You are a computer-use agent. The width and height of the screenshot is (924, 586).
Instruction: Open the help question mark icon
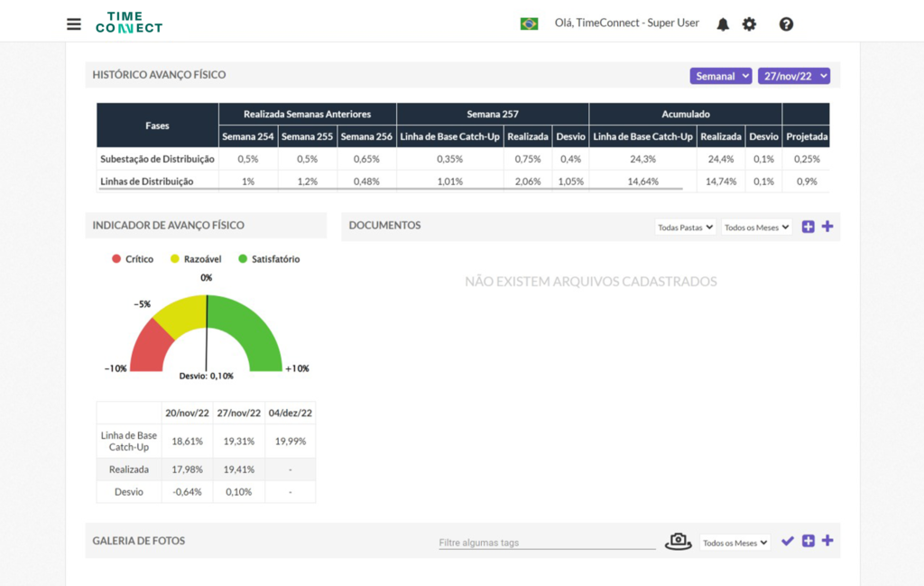tap(786, 24)
